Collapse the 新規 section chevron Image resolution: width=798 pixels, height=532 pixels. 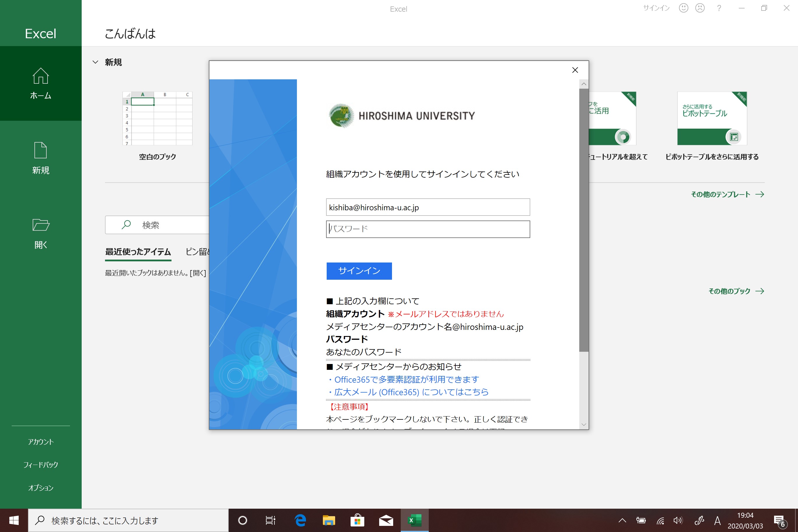pyautogui.click(x=95, y=62)
